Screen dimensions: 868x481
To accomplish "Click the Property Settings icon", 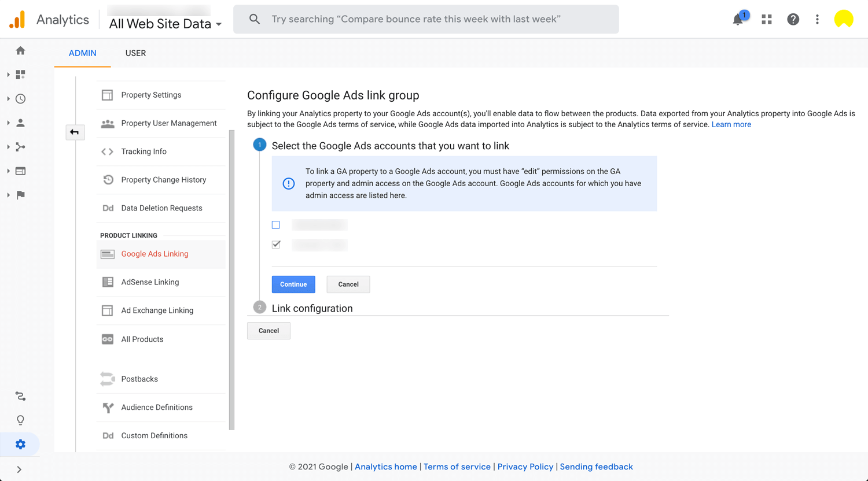I will pos(108,95).
